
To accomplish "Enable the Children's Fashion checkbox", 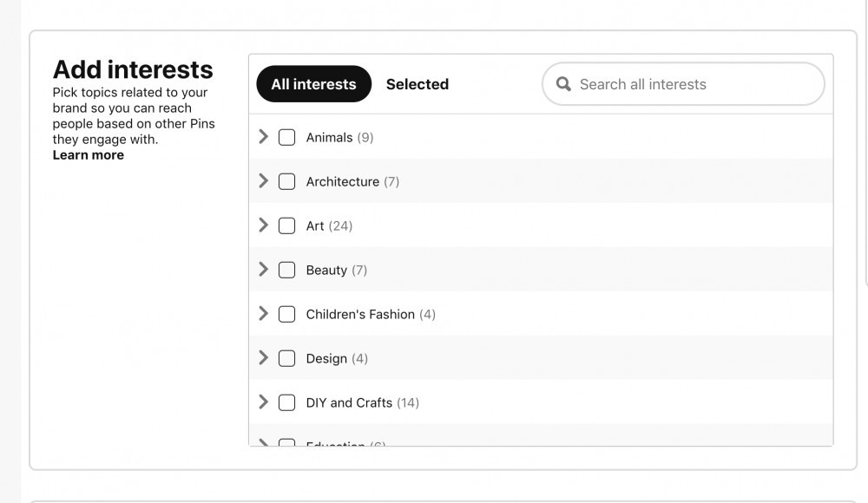I will pyautogui.click(x=286, y=314).
